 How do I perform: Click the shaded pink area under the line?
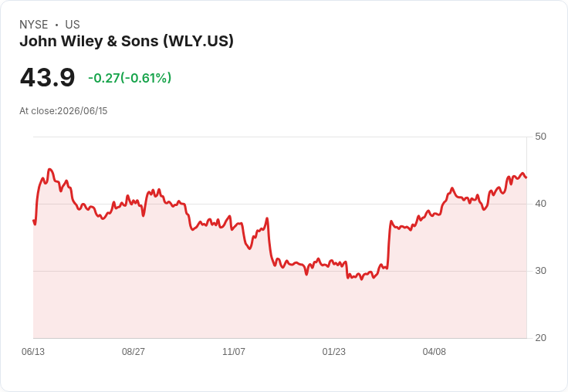coord(279,304)
